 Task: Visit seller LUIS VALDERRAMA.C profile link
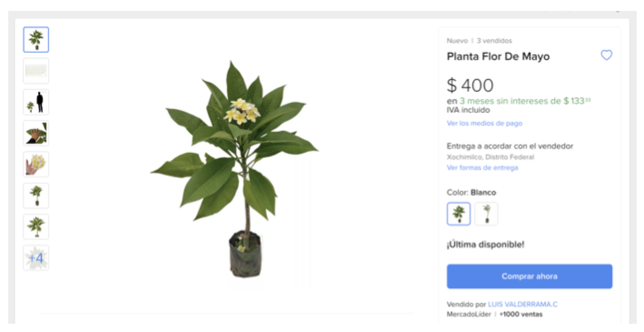(x=523, y=304)
